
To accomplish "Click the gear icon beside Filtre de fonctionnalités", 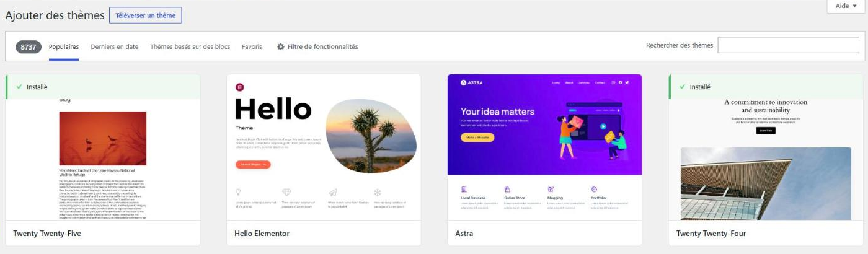I will click(281, 47).
